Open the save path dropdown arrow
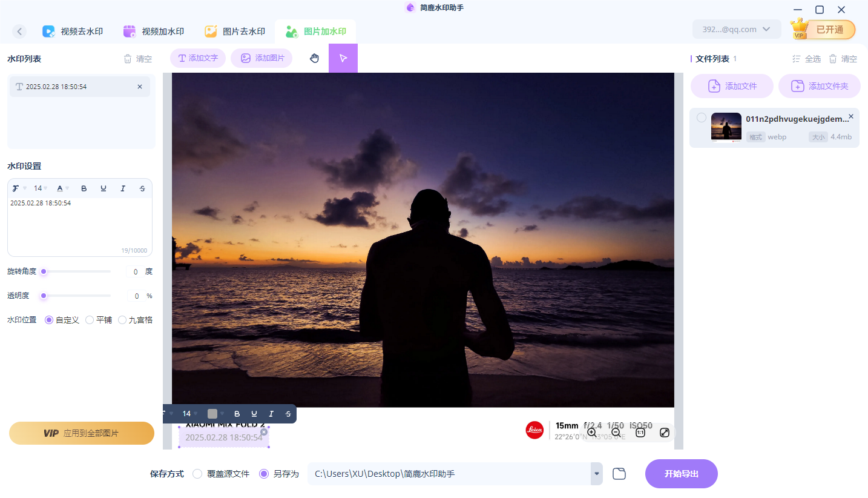Image resolution: width=868 pixels, height=498 pixels. pos(596,474)
